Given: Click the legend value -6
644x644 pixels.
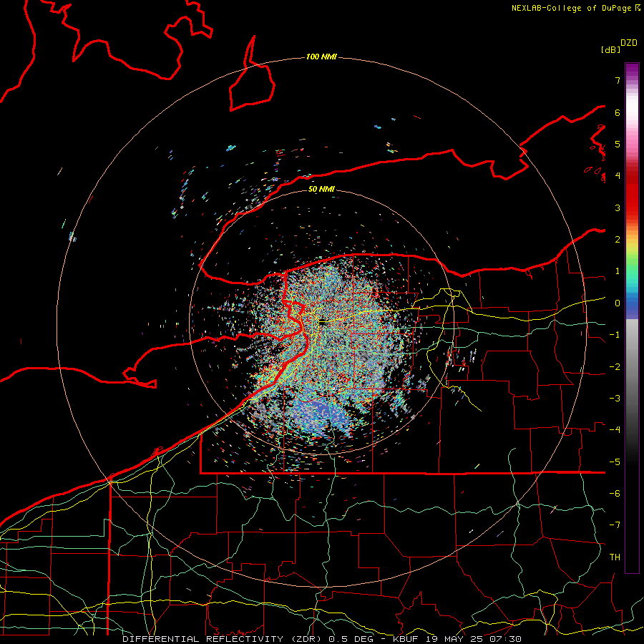Looking at the screenshot, I should click(x=615, y=494).
